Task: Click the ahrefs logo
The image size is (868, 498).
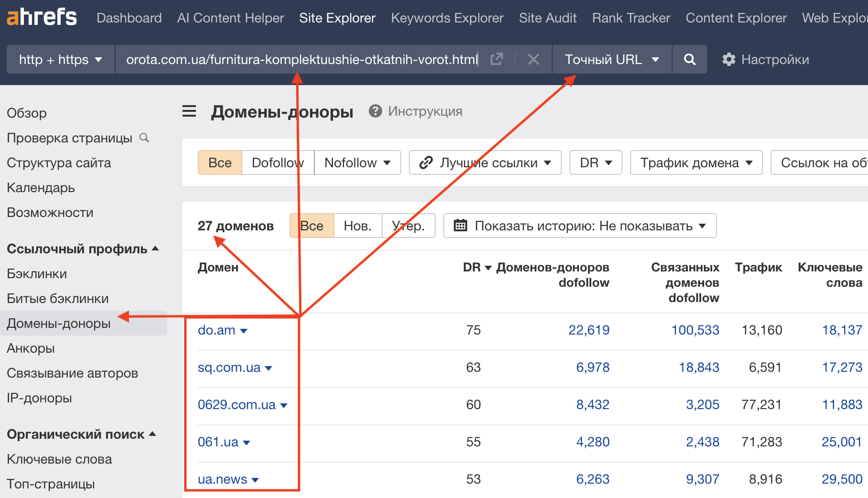Action: click(x=42, y=17)
